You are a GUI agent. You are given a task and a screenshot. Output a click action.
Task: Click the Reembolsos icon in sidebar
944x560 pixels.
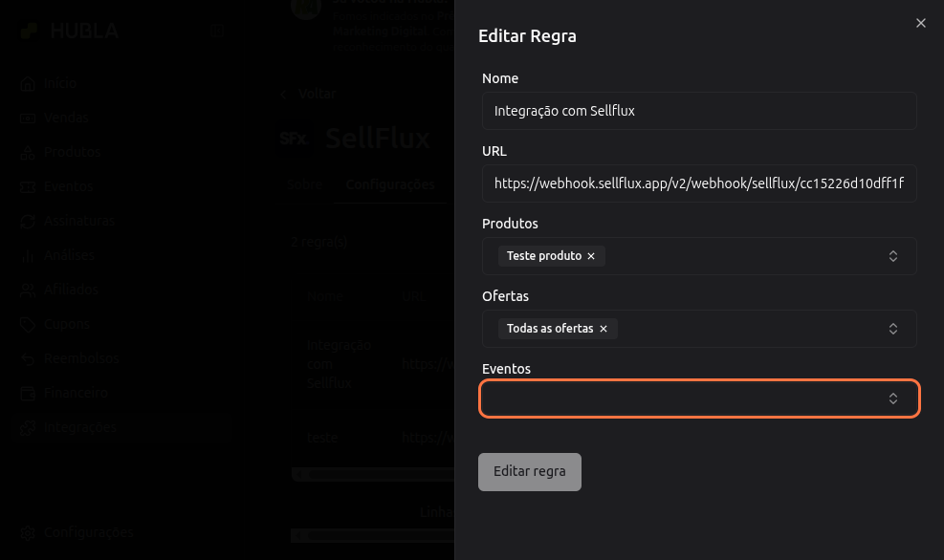coord(28,359)
